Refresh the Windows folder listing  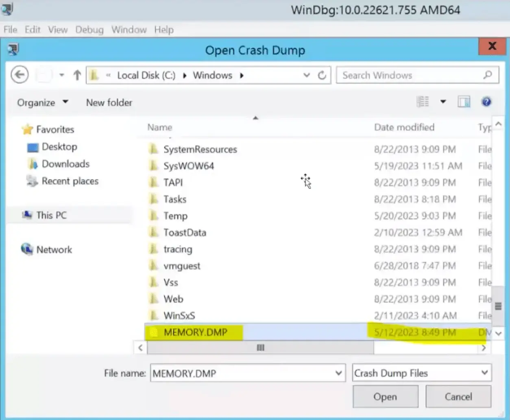pyautogui.click(x=322, y=75)
